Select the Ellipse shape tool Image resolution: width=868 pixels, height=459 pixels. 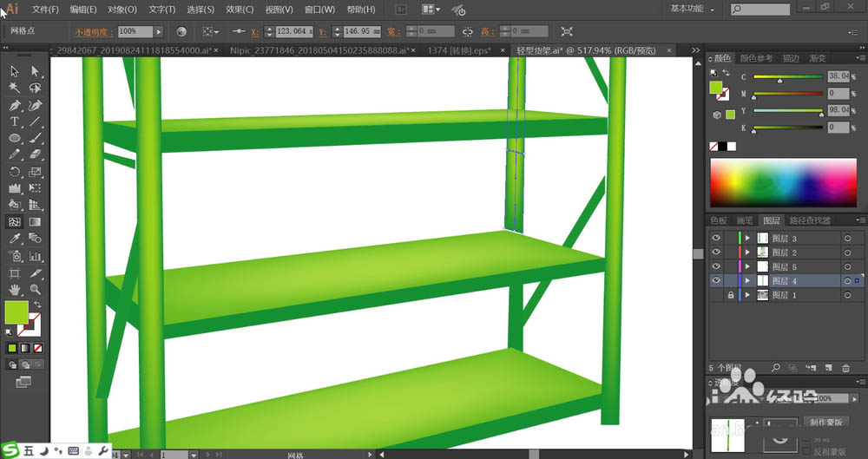click(x=15, y=138)
